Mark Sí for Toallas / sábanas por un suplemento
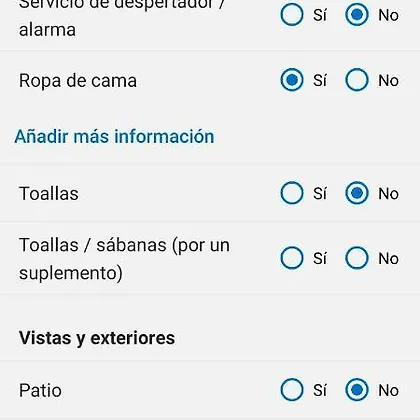Screen dimensions: 420x420 click(x=292, y=258)
